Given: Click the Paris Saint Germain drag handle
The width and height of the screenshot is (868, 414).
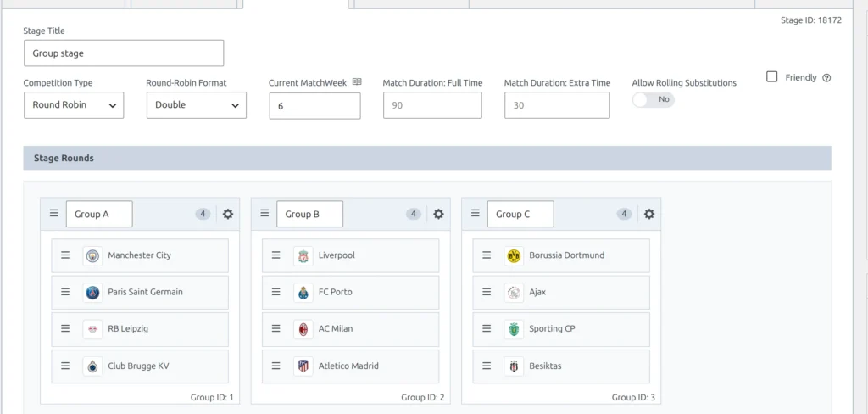Looking at the screenshot, I should (65, 292).
